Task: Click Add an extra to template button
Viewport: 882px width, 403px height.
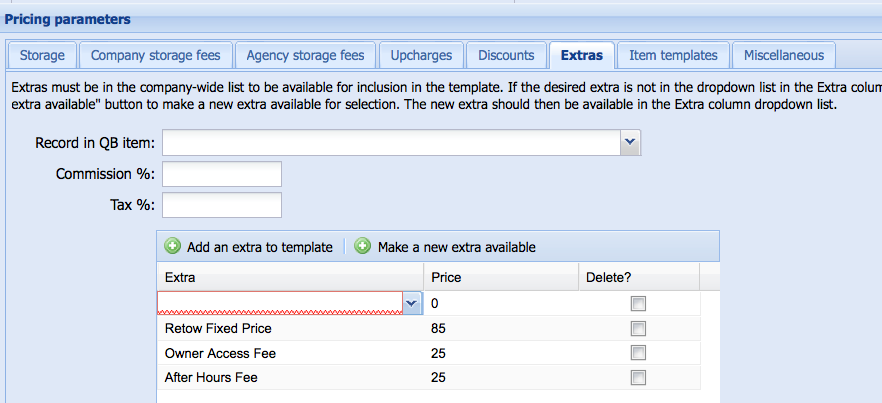Action: 259,246
